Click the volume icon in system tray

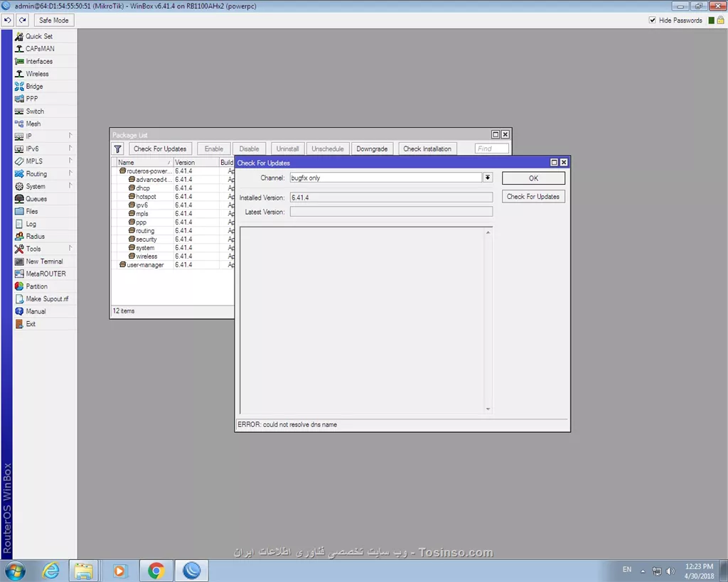click(x=670, y=571)
